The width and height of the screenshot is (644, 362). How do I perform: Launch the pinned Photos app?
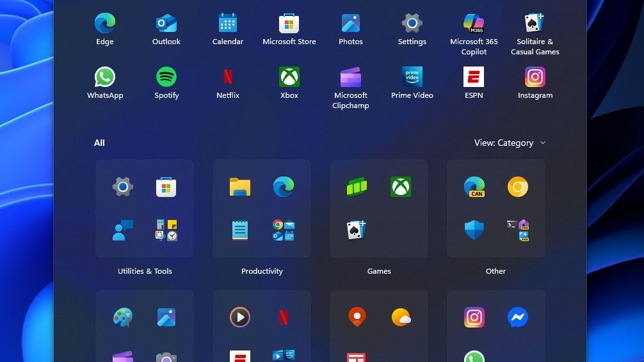pyautogui.click(x=350, y=29)
